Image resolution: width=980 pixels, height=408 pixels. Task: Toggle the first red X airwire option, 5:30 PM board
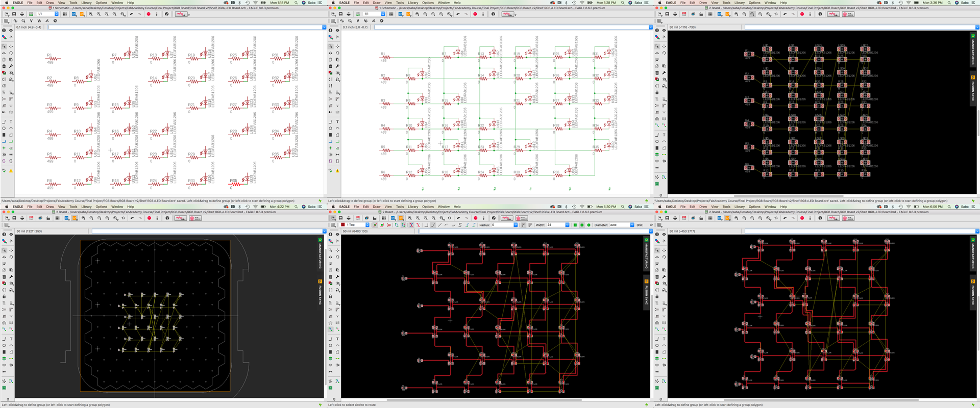point(411,225)
